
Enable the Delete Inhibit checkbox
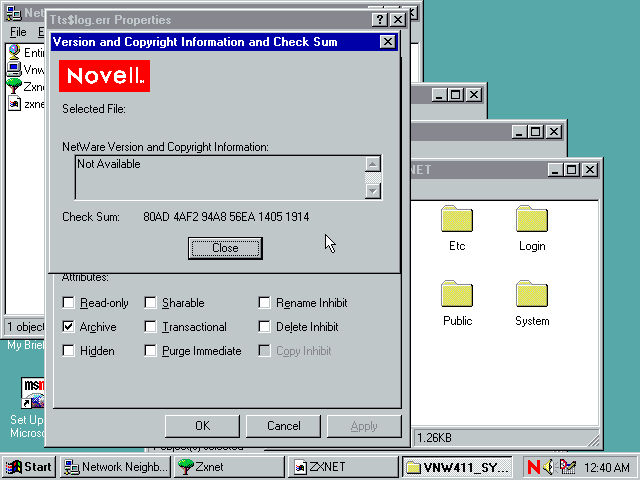tap(264, 327)
